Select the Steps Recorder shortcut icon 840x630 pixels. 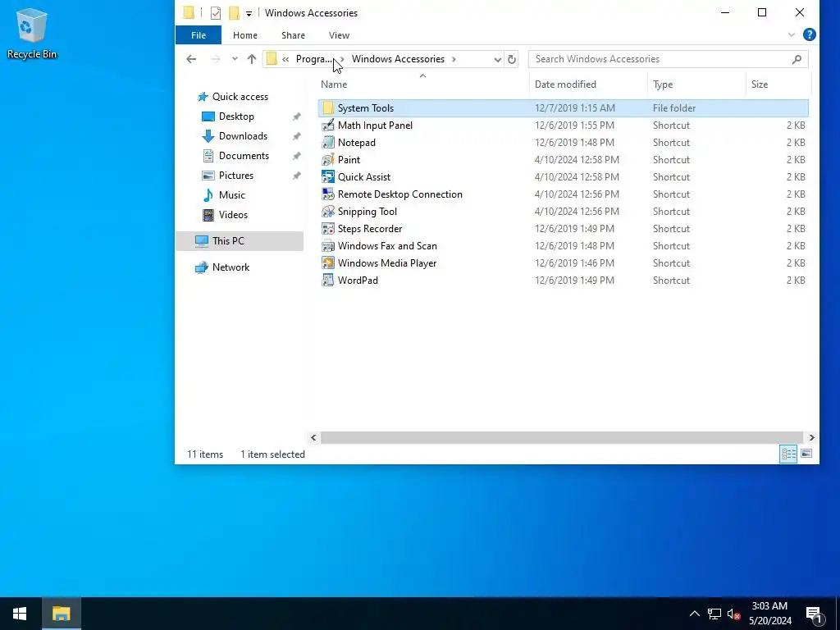pyautogui.click(x=328, y=229)
